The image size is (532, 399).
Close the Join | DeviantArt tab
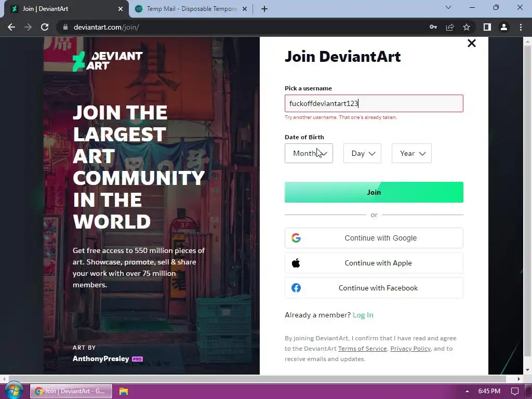[x=121, y=9]
